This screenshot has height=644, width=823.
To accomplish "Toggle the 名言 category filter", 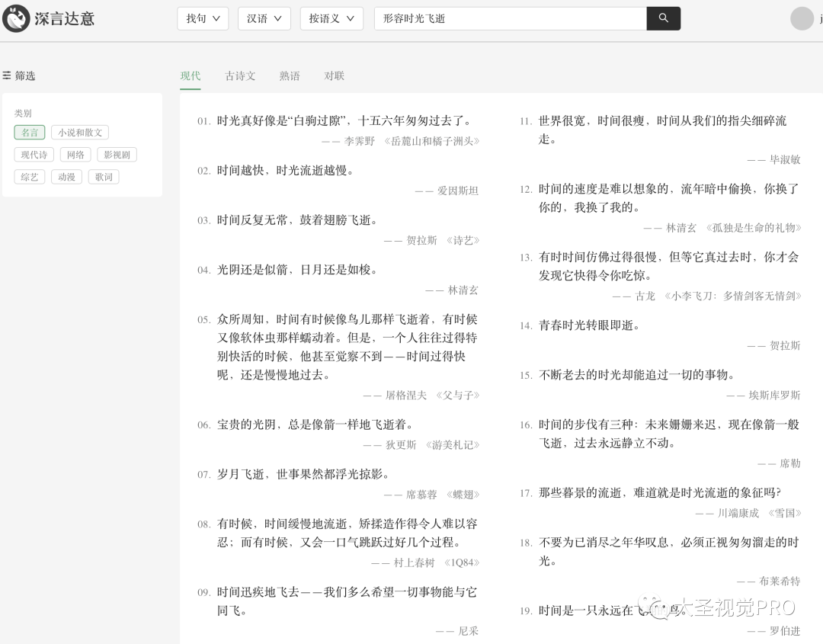I will pos(30,133).
